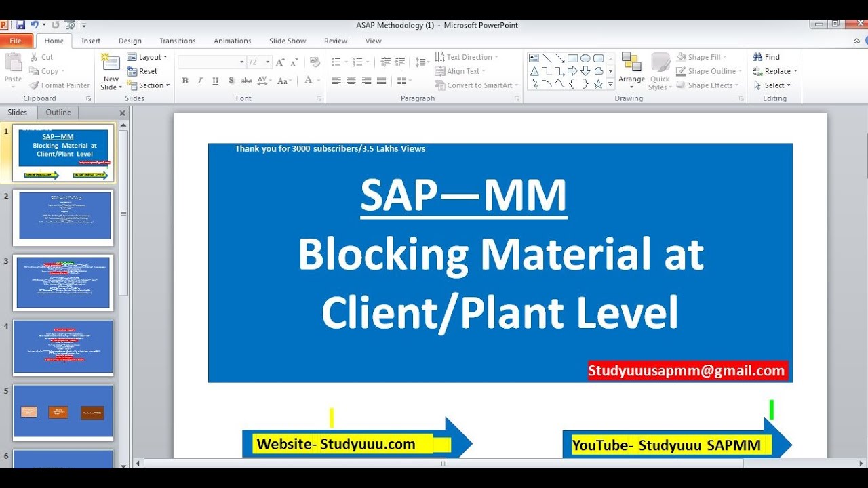The height and width of the screenshot is (488, 868).
Task: Open the Transitions tab
Action: (177, 41)
